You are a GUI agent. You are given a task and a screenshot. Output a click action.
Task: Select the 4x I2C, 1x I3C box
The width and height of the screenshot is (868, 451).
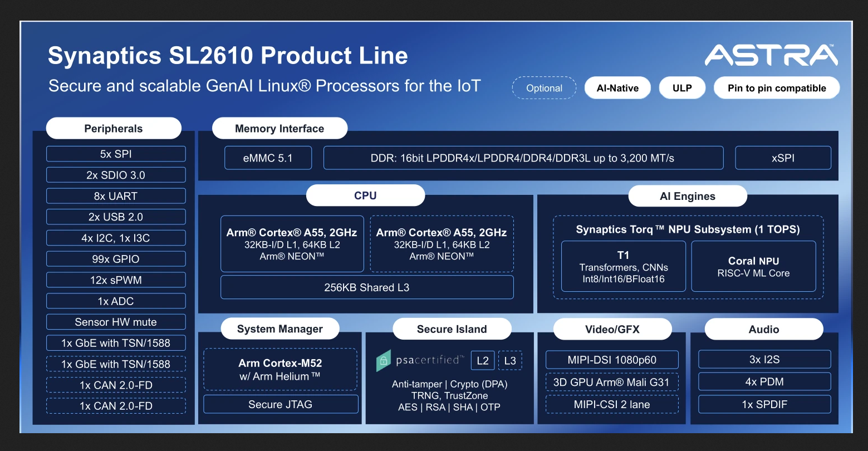tap(116, 238)
